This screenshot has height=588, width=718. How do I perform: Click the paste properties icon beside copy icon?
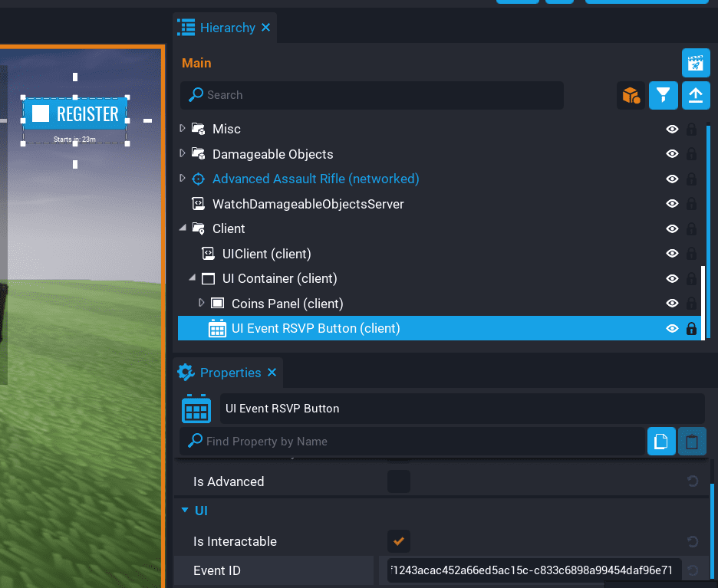pyautogui.click(x=693, y=441)
